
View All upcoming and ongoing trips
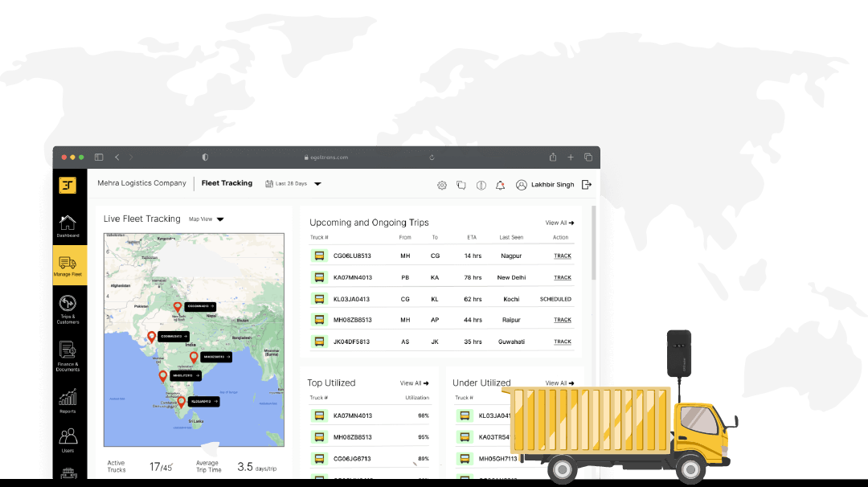[x=558, y=223]
